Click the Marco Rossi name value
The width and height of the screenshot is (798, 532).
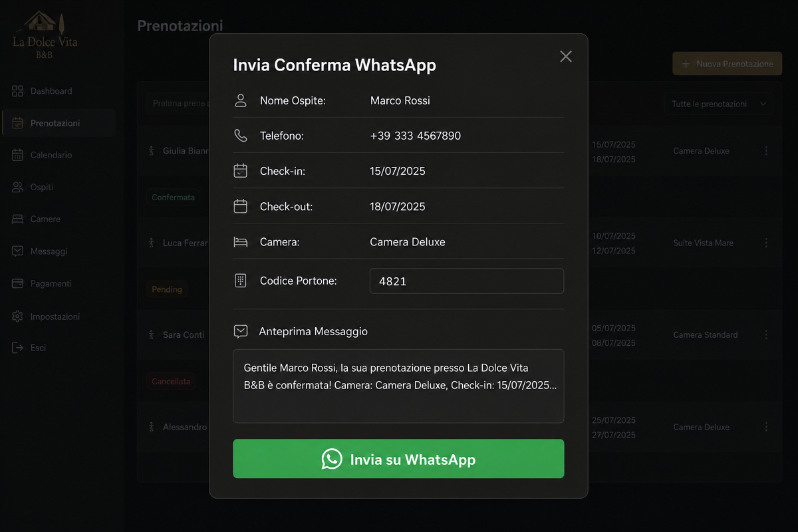coord(400,100)
